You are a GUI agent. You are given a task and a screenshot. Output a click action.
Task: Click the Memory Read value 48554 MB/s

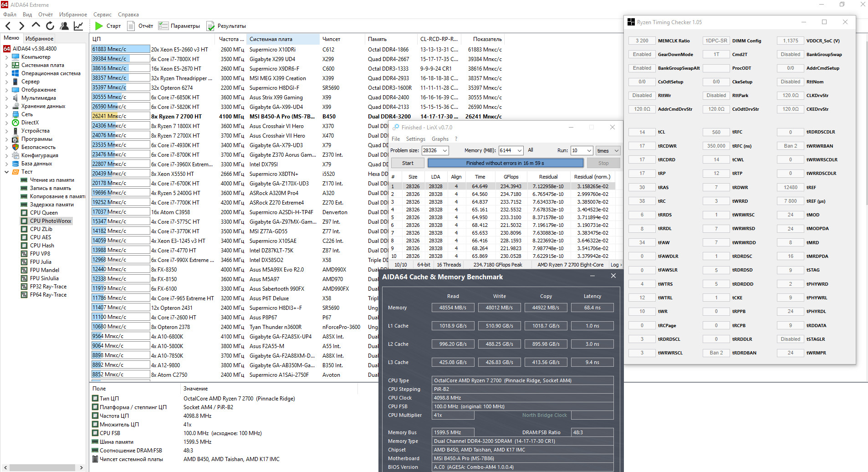click(453, 308)
